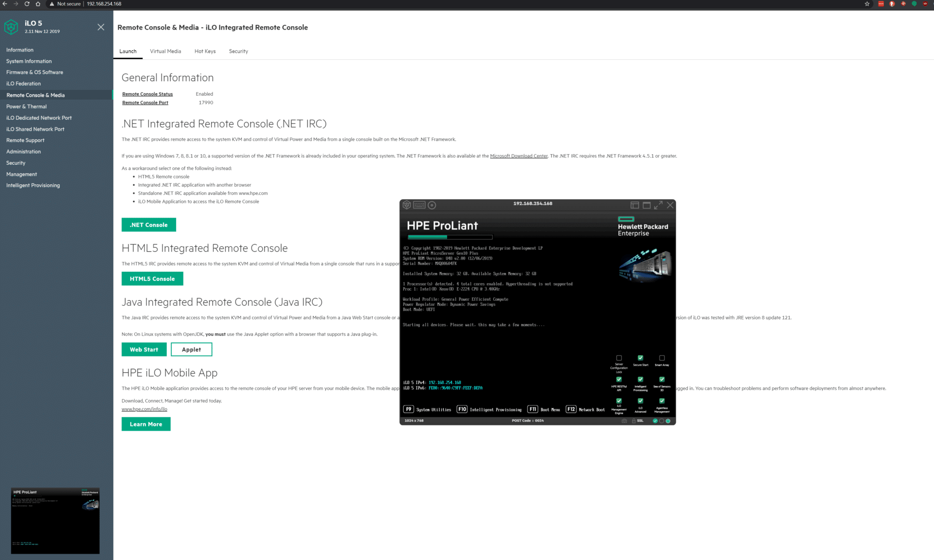Launch Java console via Web Start

144,350
